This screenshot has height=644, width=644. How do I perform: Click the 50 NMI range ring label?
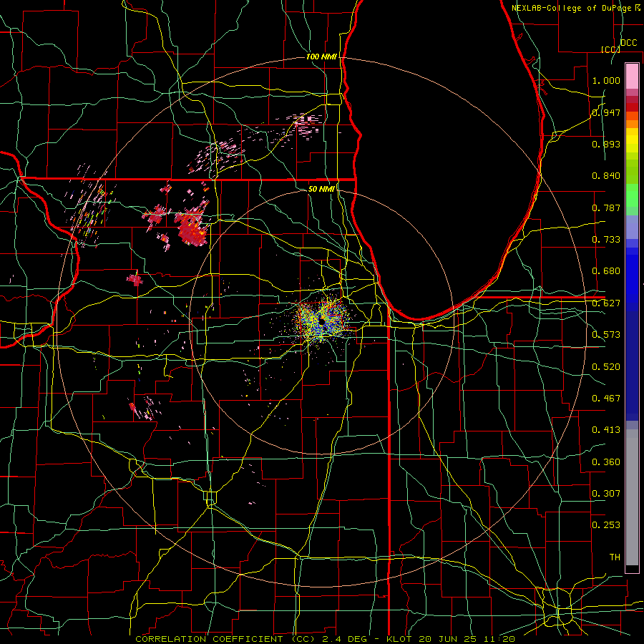point(321,189)
